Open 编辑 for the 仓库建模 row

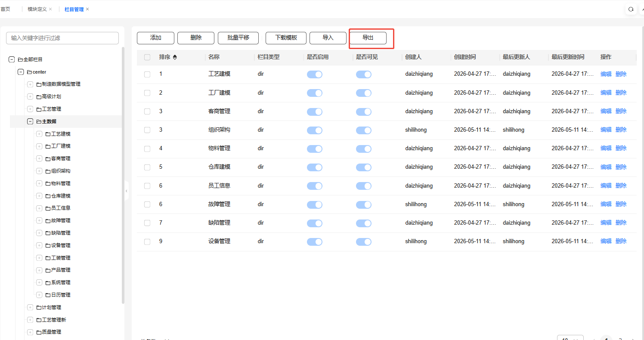click(606, 167)
